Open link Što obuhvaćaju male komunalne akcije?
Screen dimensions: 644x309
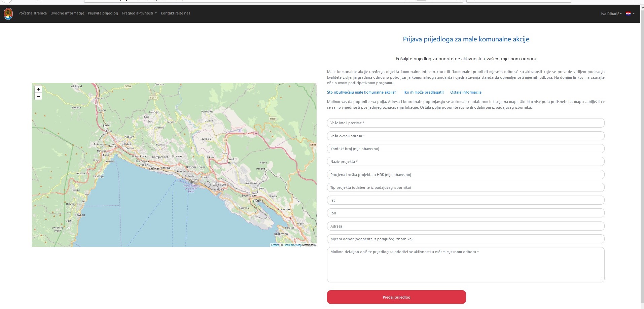(361, 92)
